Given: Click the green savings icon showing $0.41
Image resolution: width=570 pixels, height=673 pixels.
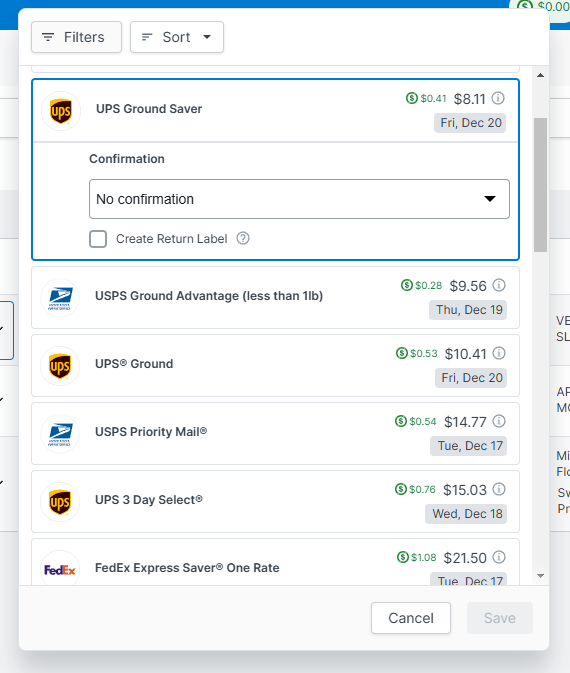Looking at the screenshot, I should (x=412, y=98).
